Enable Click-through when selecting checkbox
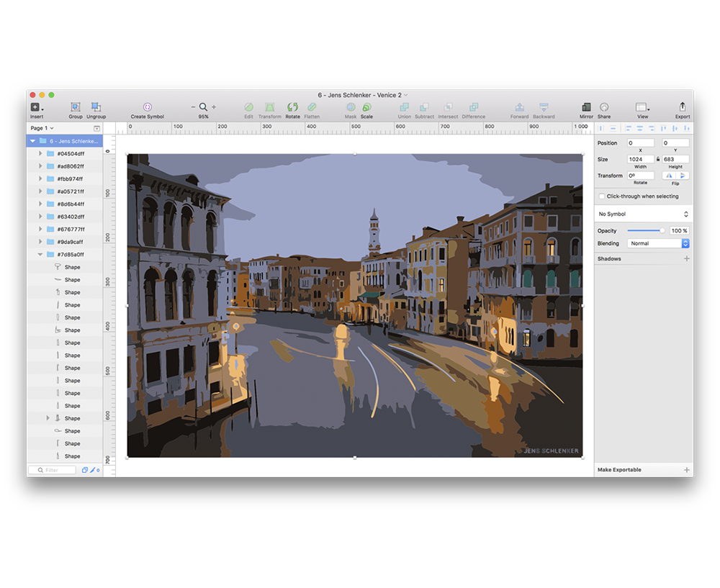The image size is (720, 588). (x=601, y=196)
